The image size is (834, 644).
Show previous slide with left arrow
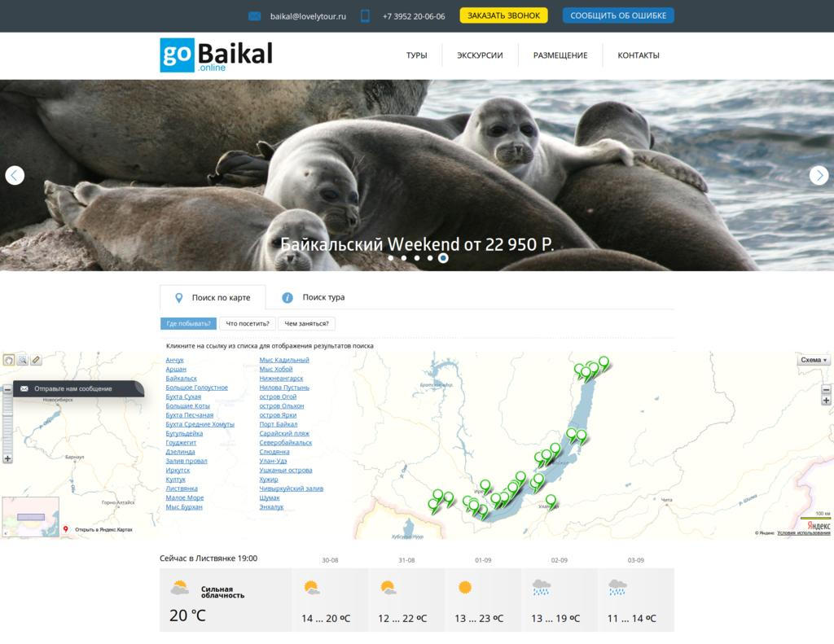tap(15, 176)
